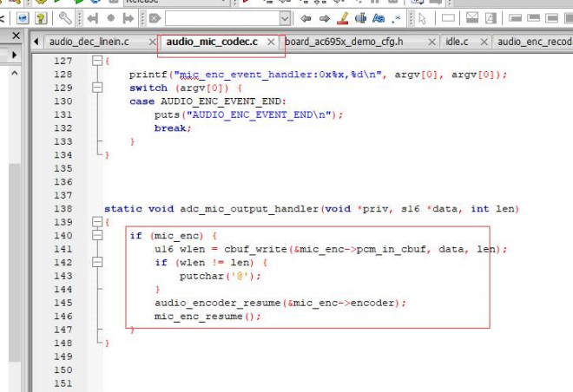Click the envelope-shaped toolbar icon
Image resolution: width=573 pixels, height=392 pixels.
[472, 18]
